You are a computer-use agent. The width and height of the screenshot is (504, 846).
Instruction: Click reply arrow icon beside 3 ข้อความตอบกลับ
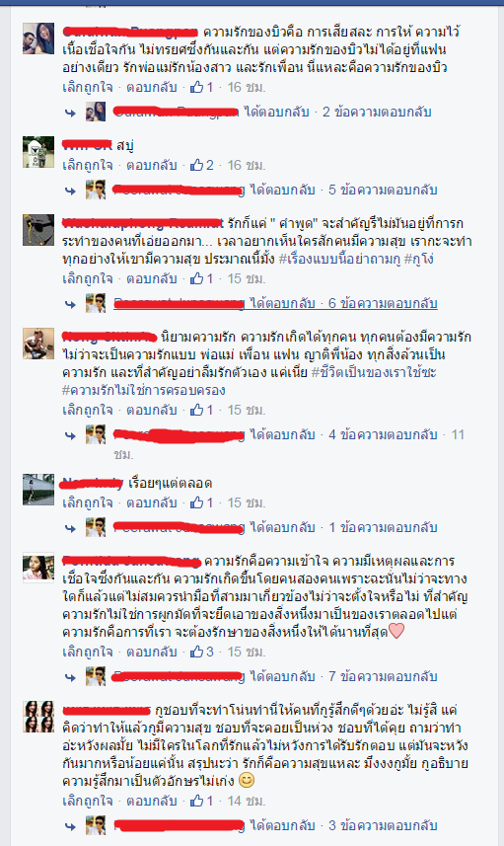pyautogui.click(x=71, y=826)
